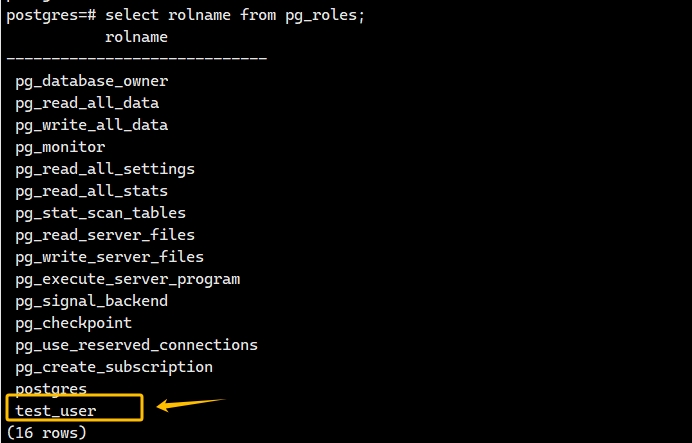Click the pg_database_owner role row
The width and height of the screenshot is (692, 443).
[91, 81]
